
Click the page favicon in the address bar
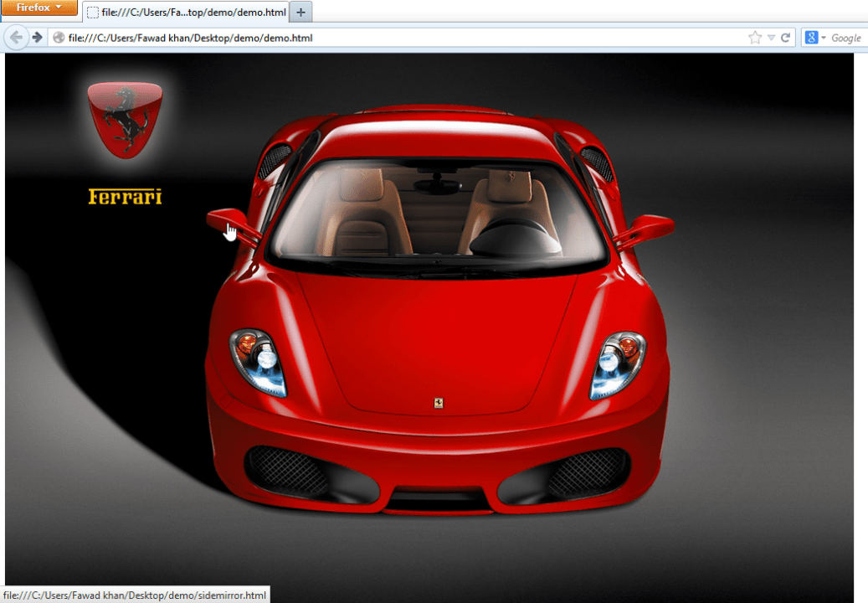[57, 38]
